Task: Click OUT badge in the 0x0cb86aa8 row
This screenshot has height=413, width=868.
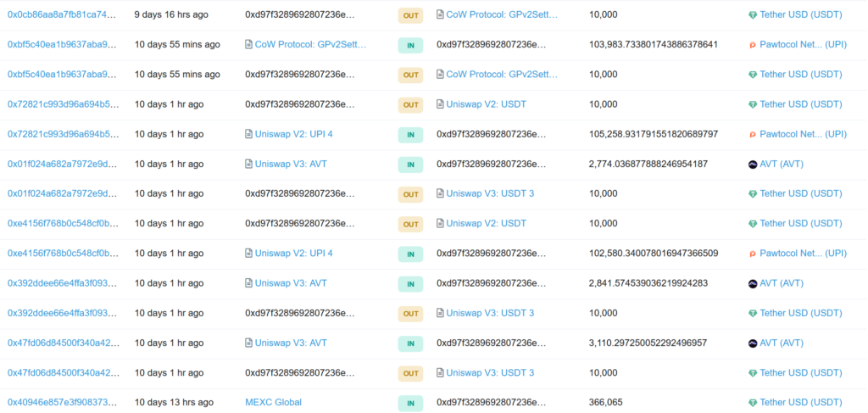Action: click(x=411, y=15)
